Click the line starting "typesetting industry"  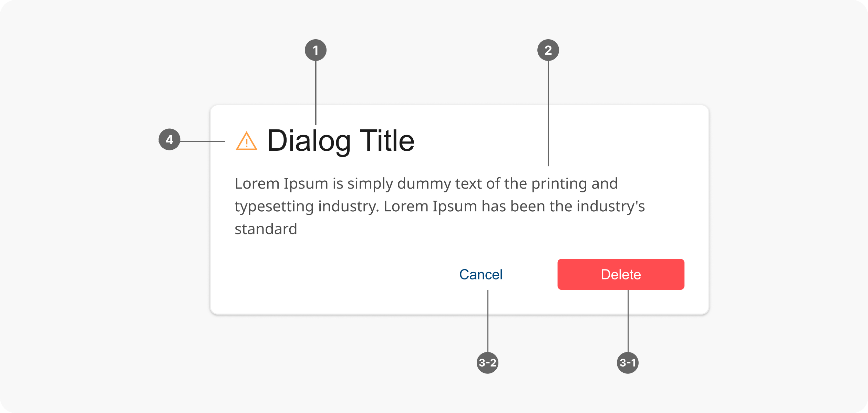coord(440,206)
